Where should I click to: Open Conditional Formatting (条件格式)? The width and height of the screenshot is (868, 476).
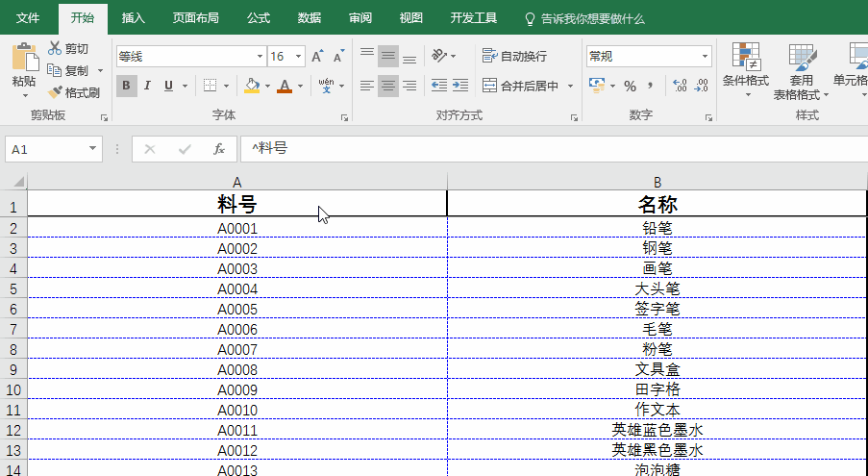(746, 70)
